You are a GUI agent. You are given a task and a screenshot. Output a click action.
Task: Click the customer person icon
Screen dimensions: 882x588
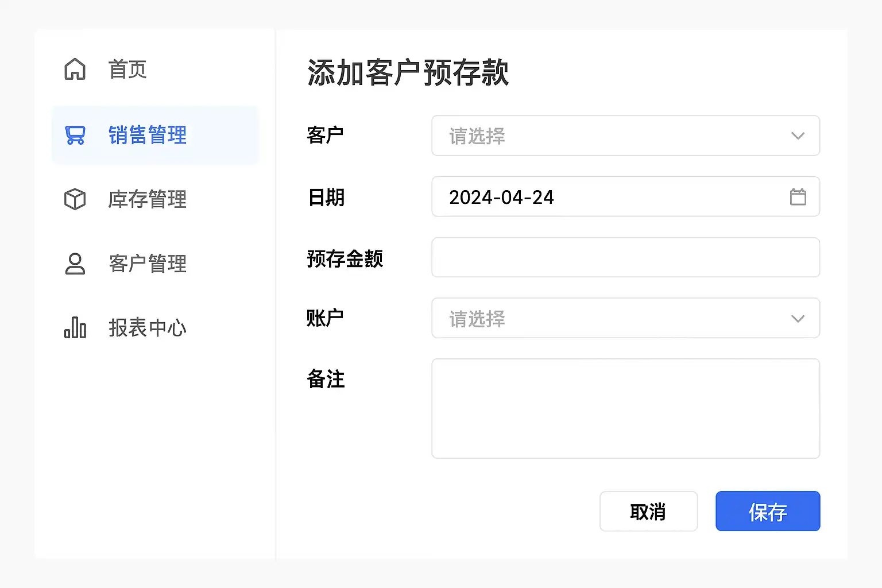[75, 264]
